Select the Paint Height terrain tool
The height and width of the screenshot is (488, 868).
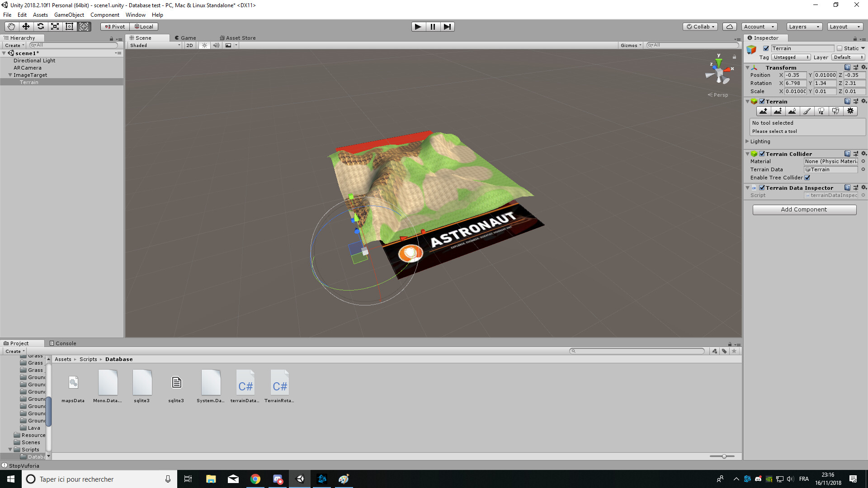click(x=778, y=111)
